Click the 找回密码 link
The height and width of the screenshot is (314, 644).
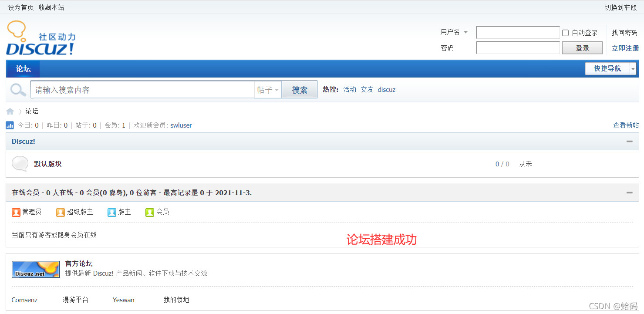[x=624, y=33]
